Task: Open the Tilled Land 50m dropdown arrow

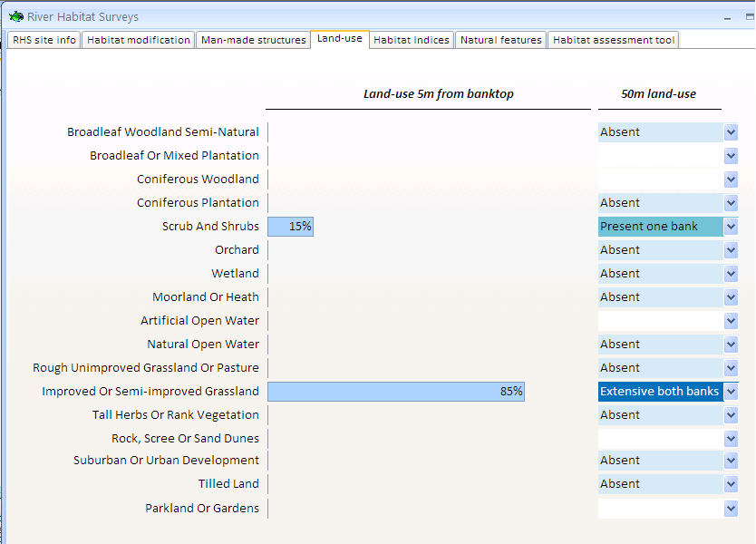Action: pos(731,484)
